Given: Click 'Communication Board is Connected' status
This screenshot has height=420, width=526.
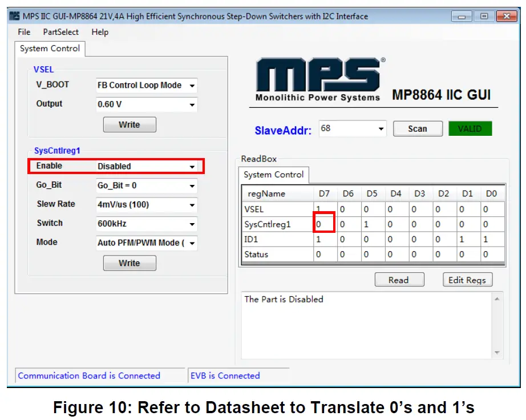Looking at the screenshot, I should (89, 375).
